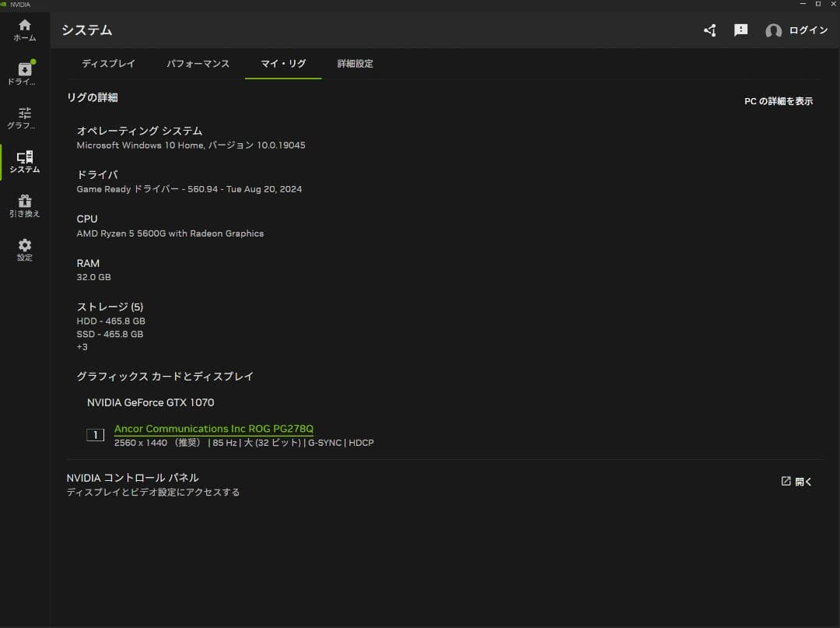The height and width of the screenshot is (628, 840).
Task: Click the 32.0 GB RAM value
Action: 94,277
